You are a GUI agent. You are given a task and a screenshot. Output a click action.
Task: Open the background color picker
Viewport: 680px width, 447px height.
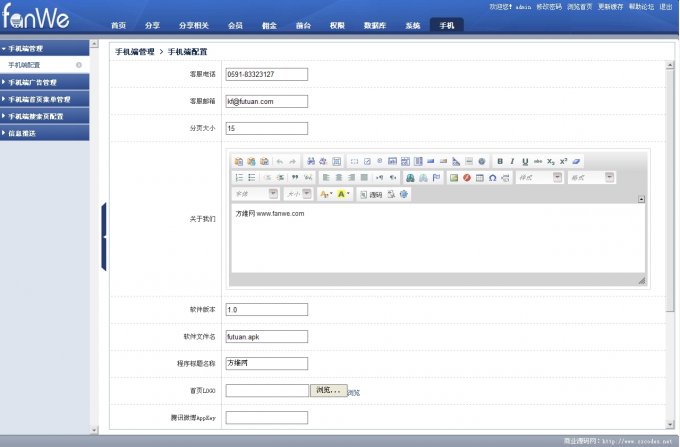click(x=343, y=194)
